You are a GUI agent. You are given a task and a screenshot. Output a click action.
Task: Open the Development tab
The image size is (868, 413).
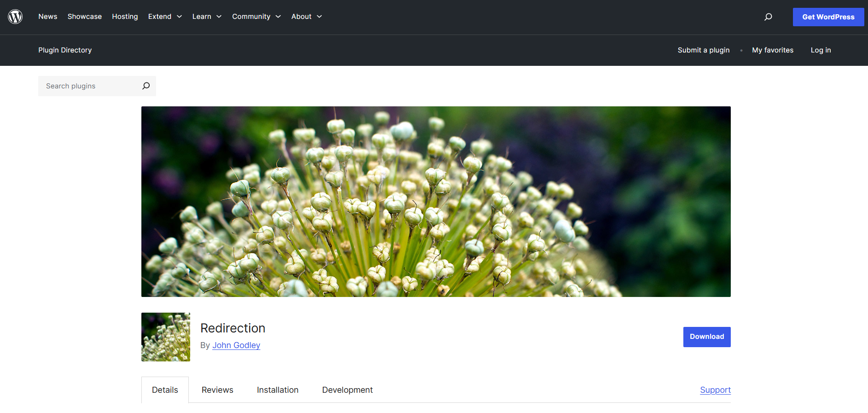point(347,390)
